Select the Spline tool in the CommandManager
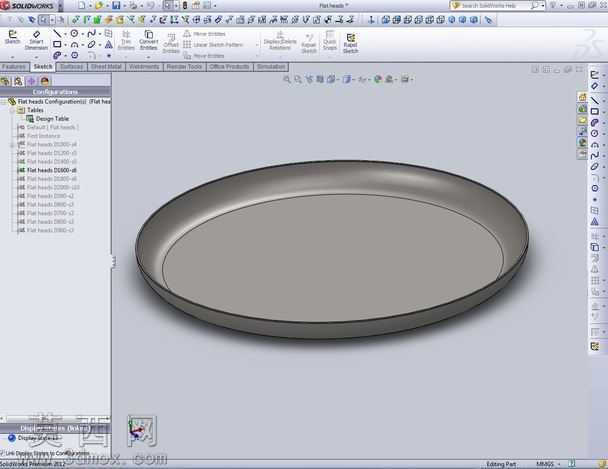 pos(91,34)
